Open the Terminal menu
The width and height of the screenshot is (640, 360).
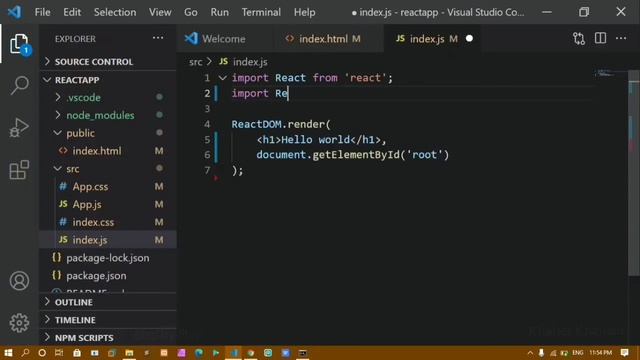tap(261, 12)
